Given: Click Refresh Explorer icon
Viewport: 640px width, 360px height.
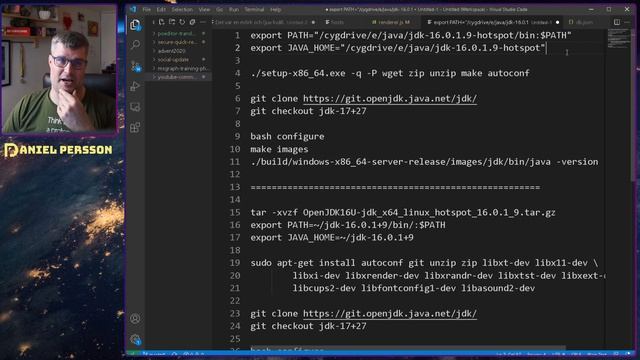Looking at the screenshot, I should [x=182, y=22].
